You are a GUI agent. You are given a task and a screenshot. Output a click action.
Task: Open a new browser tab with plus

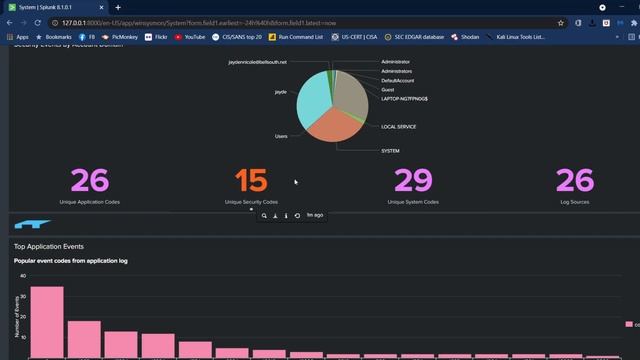(x=118, y=7)
